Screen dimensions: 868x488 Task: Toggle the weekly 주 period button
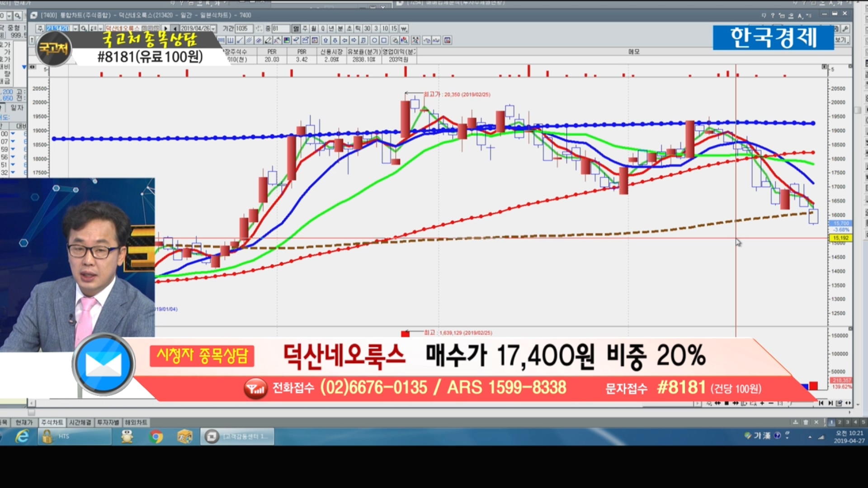pyautogui.click(x=305, y=28)
